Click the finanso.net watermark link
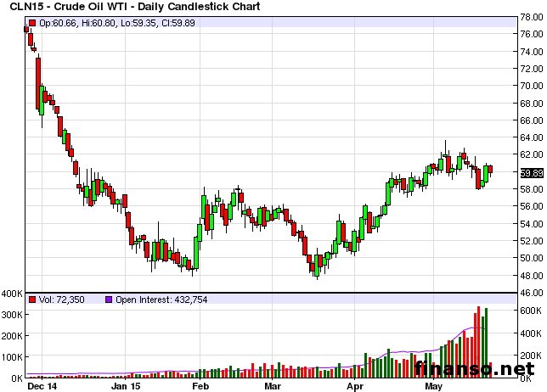 (x=478, y=369)
